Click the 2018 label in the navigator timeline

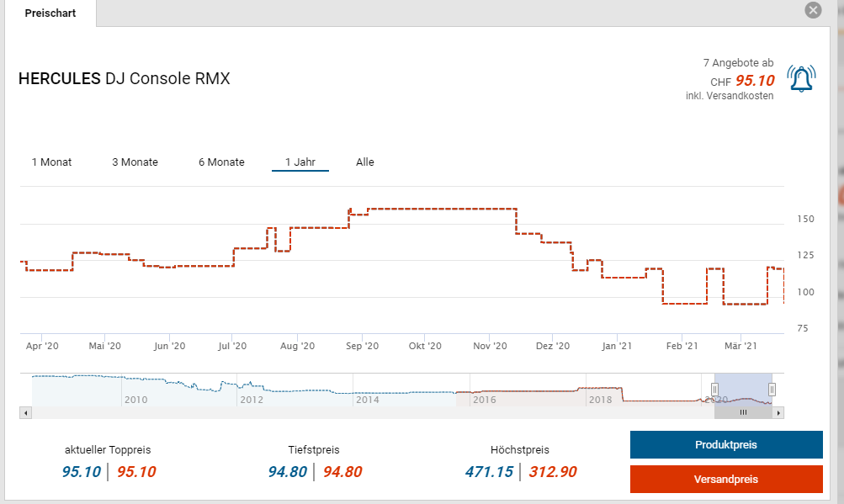[x=600, y=400]
